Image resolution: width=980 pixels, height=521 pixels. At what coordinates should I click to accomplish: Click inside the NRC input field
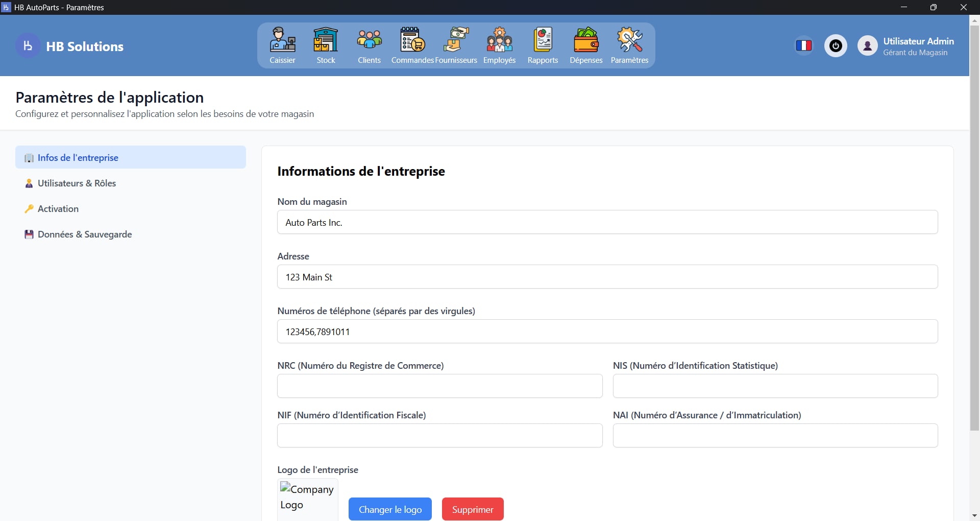point(439,386)
